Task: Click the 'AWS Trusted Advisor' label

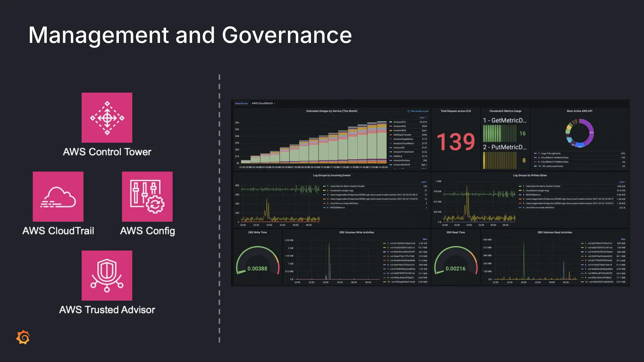Action: (x=107, y=310)
